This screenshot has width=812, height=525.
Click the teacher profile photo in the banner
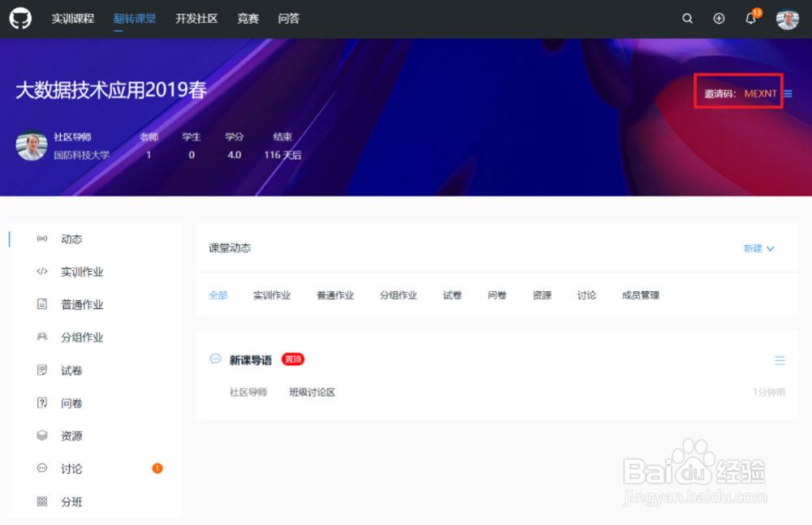point(32,145)
